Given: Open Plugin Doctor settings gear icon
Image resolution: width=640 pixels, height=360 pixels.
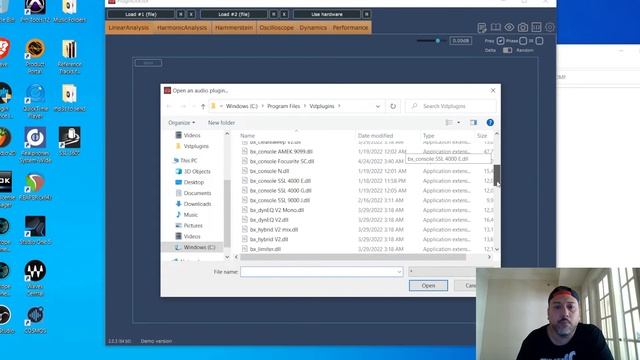Looking at the screenshot, I should point(549,27).
